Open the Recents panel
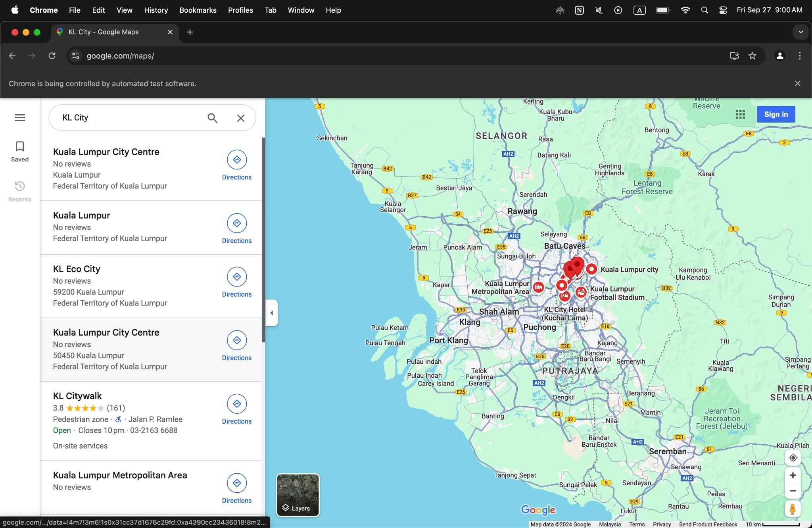 point(20,192)
